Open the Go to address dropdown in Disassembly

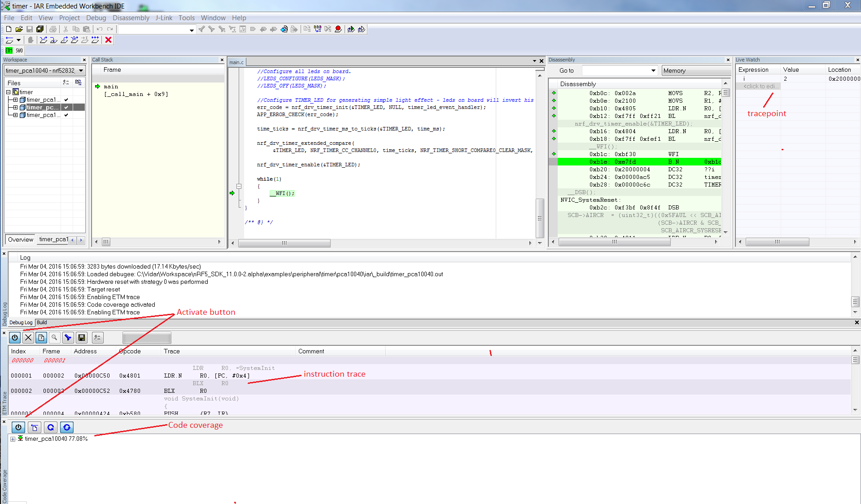click(x=654, y=70)
